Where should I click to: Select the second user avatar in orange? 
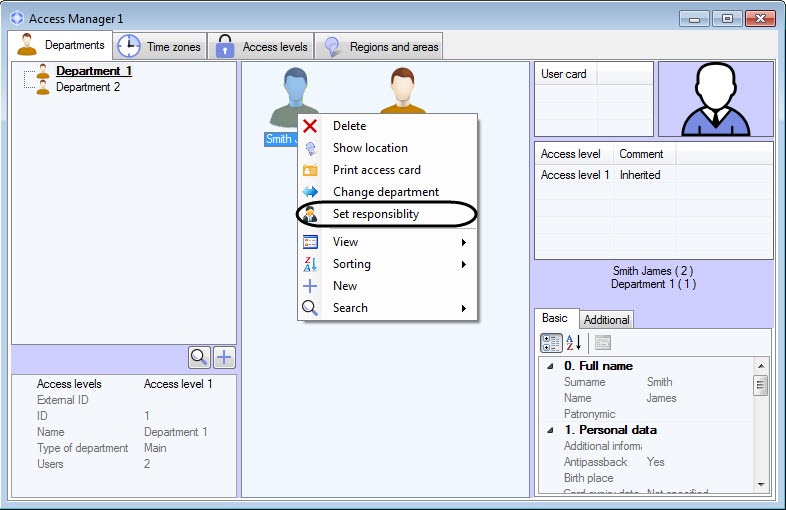click(x=403, y=90)
